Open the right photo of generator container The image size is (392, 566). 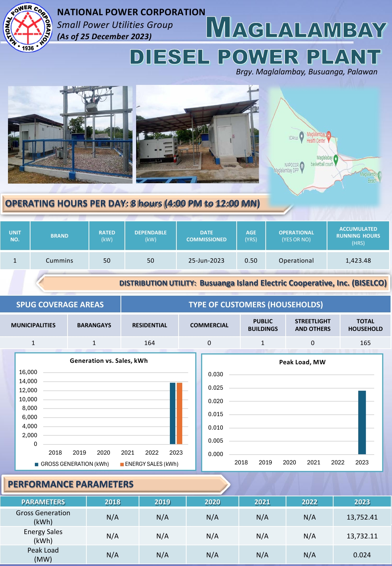click(x=197, y=134)
